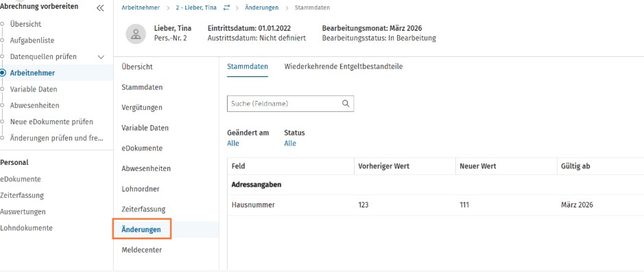The image size is (644, 272).
Task: Open employee Stammdaten menu item
Action: point(142,87)
